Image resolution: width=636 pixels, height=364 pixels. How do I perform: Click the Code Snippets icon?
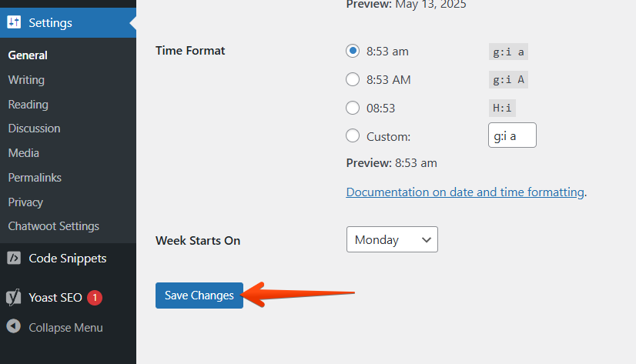(14, 259)
